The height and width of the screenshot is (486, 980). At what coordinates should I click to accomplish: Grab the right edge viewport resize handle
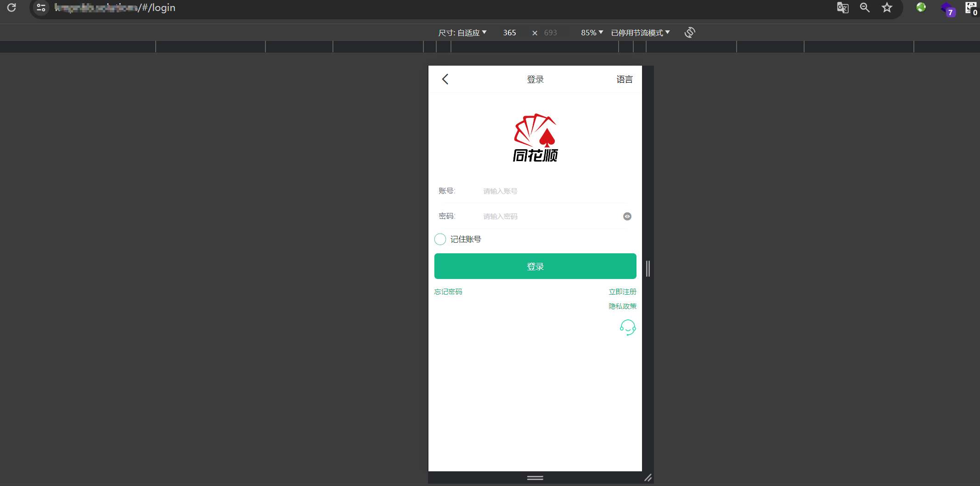coord(648,268)
